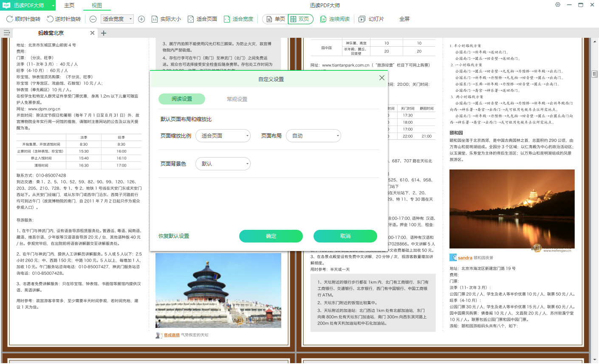Screen dimensions: 599x364
Task: Click the 慧成嘉措 author link
Action: tap(172, 335)
